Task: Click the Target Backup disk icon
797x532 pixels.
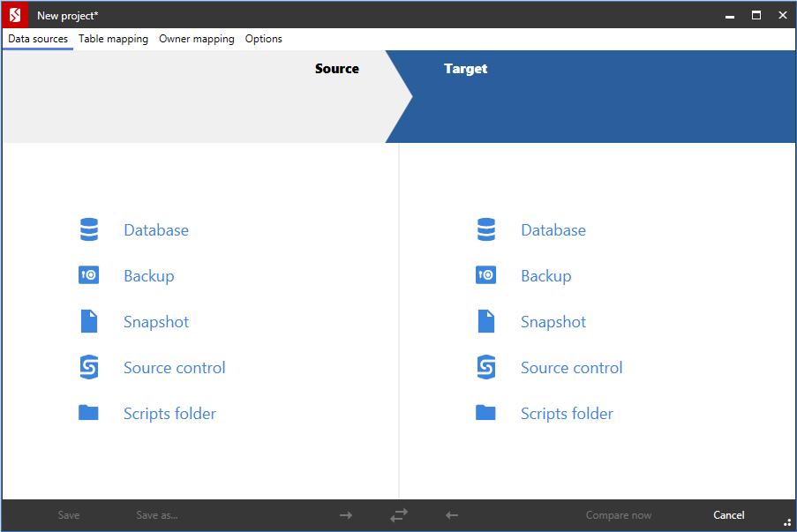Action: pos(485,276)
